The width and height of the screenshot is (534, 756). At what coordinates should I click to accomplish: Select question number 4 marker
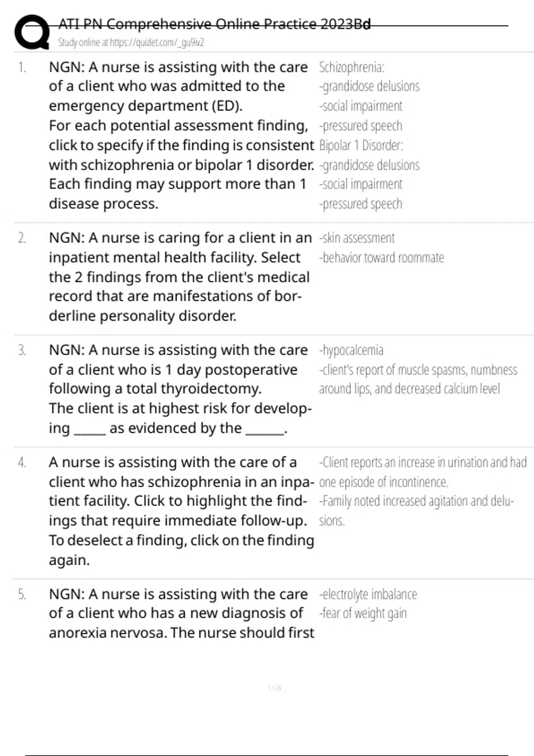[22, 462]
